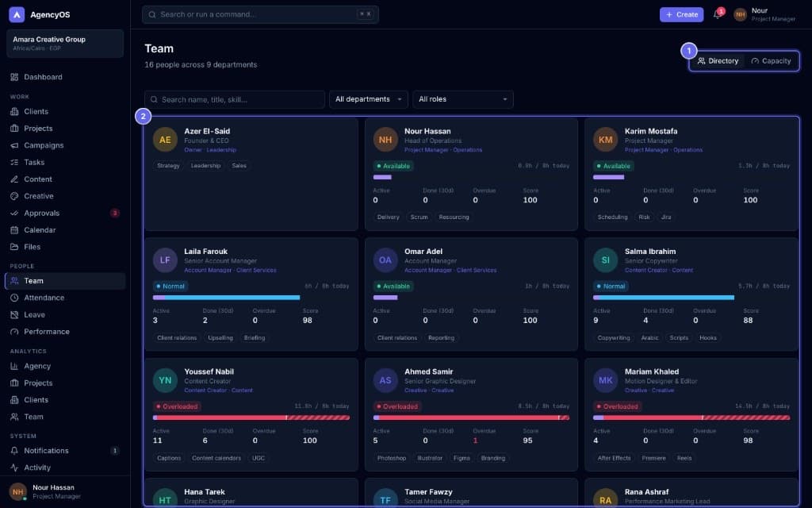
Task: Open the Calendar sidebar icon
Action: (14, 230)
